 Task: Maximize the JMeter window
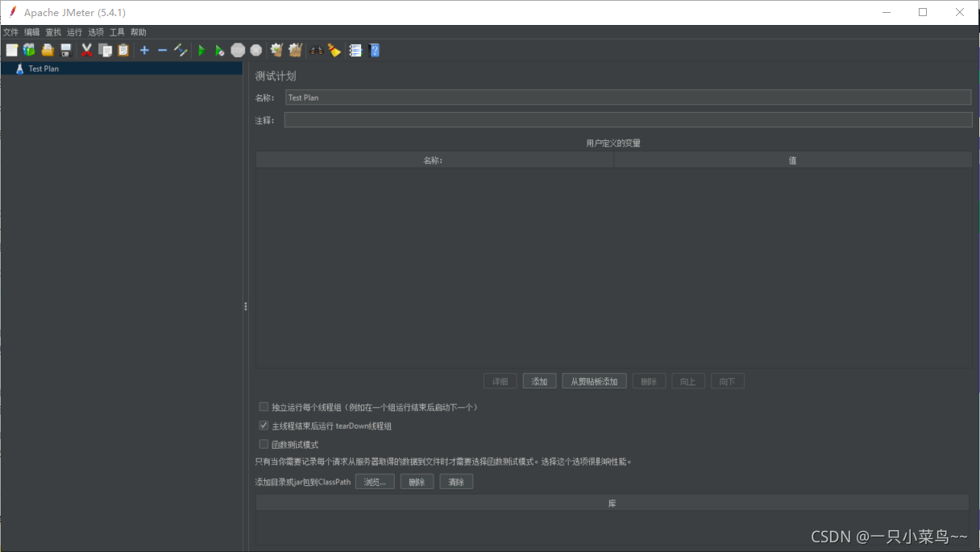(923, 12)
